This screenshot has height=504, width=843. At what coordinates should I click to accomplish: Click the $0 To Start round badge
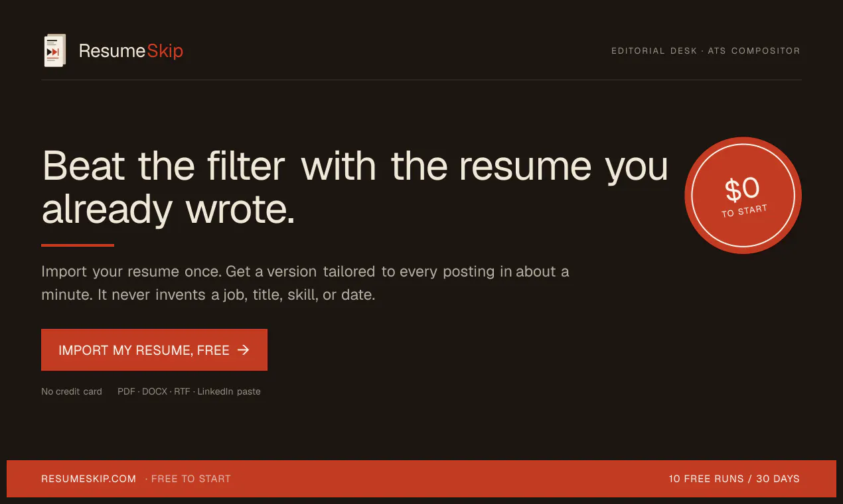[743, 196]
